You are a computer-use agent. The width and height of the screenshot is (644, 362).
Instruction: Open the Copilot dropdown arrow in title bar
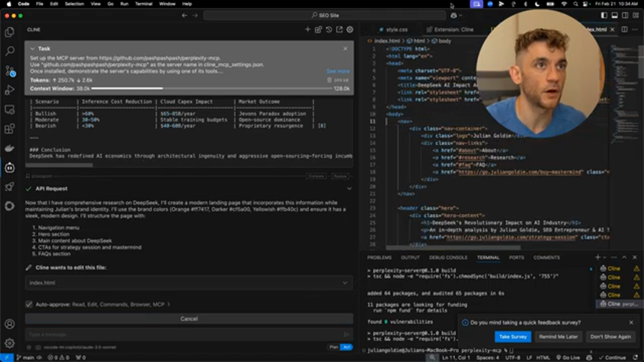(460, 16)
